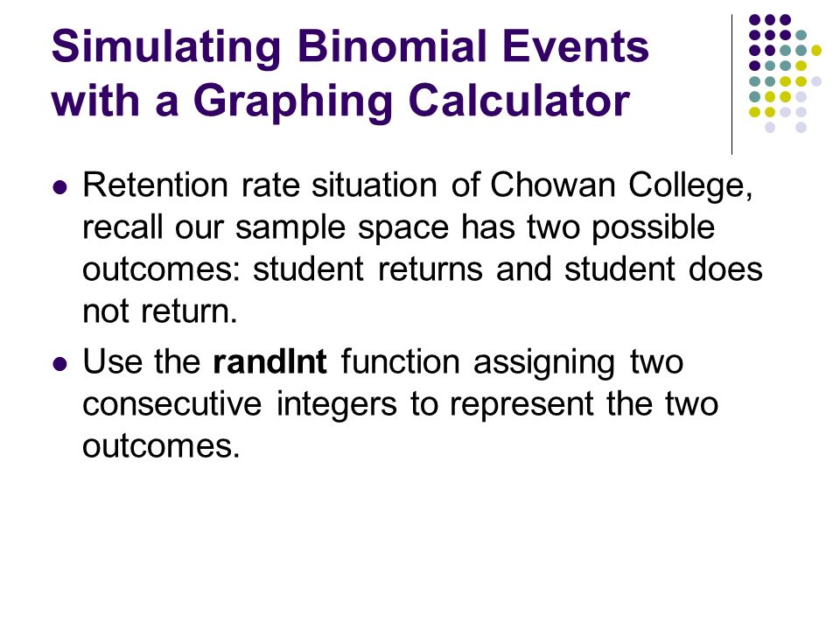This screenshot has width=840, height=630.
Task: Select the title line 'with a Graphing Calculator'
Action: (x=340, y=101)
